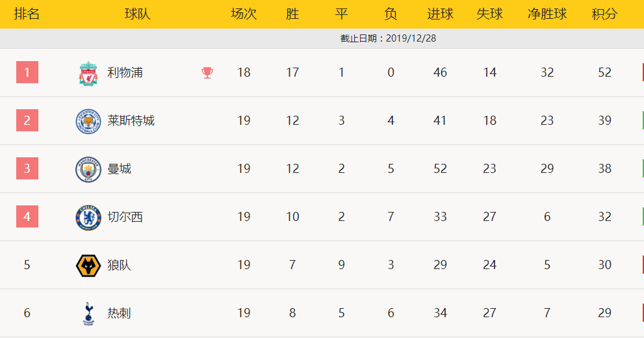This screenshot has height=338, width=644.
Task: Click the 排名 column header
Action: (x=27, y=14)
